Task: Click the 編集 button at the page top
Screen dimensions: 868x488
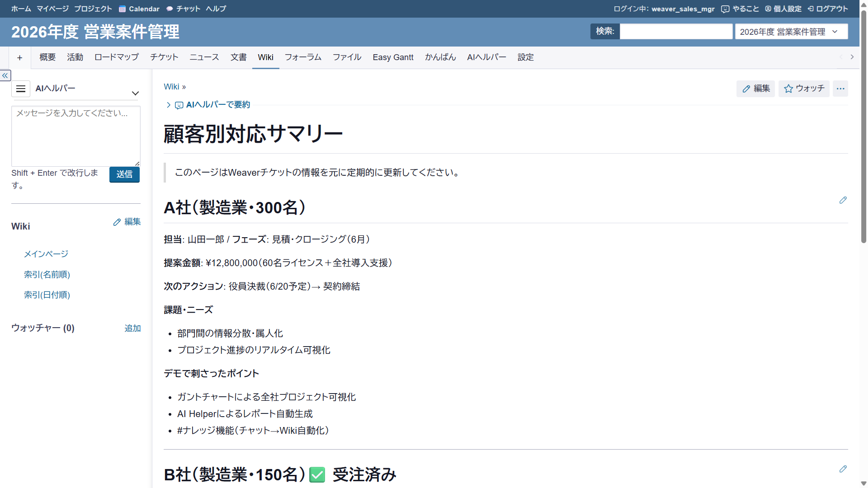Action: [x=756, y=89]
